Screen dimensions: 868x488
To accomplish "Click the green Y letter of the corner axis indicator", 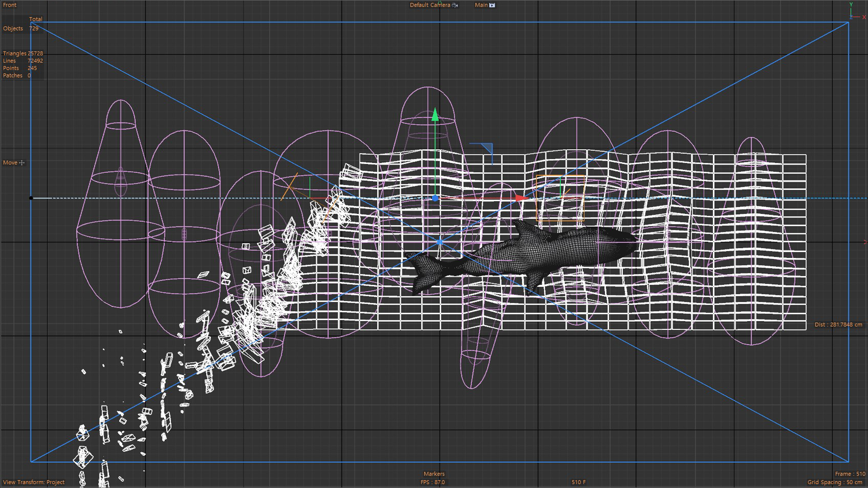I will tap(851, 5).
